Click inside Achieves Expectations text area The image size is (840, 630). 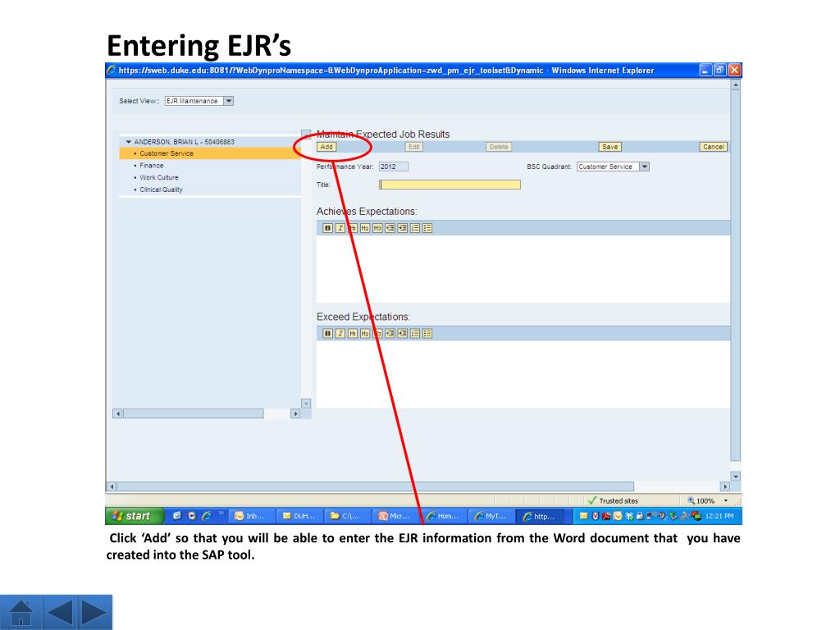pyautogui.click(x=523, y=269)
